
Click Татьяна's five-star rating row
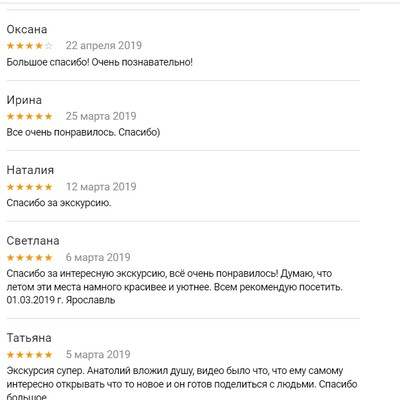[x=29, y=355]
